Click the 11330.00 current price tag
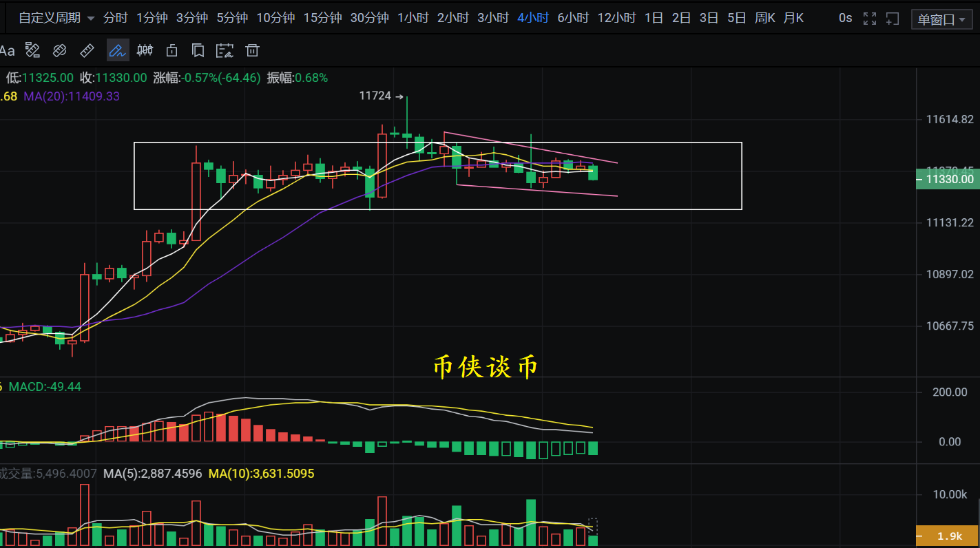Screen dimensions: 980x548 (x=949, y=180)
